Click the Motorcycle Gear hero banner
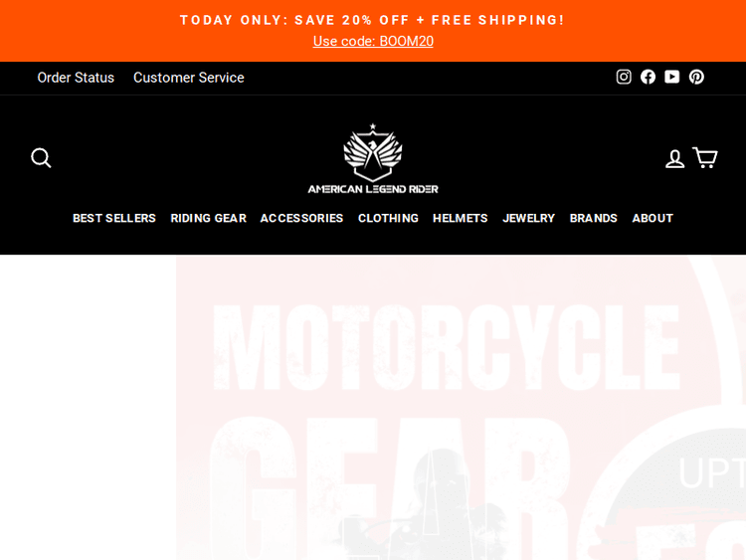Viewport: 746px width, 560px height. [x=461, y=407]
